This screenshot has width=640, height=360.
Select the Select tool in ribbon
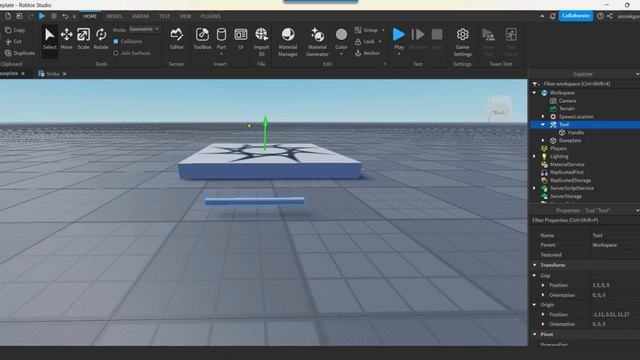tap(49, 39)
